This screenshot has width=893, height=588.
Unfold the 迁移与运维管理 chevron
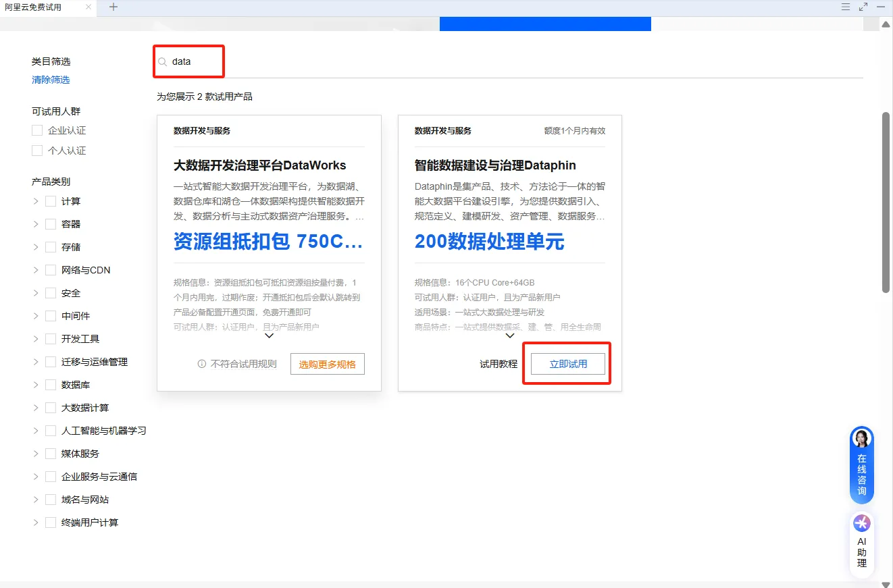pos(36,362)
